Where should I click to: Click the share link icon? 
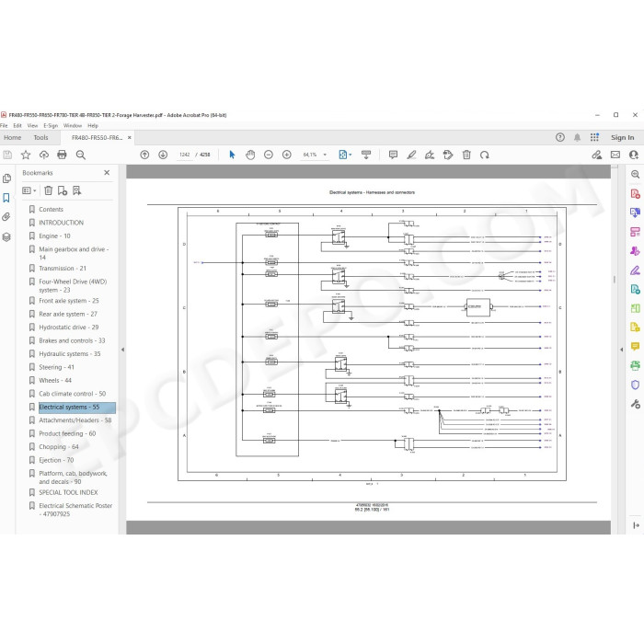(x=597, y=155)
